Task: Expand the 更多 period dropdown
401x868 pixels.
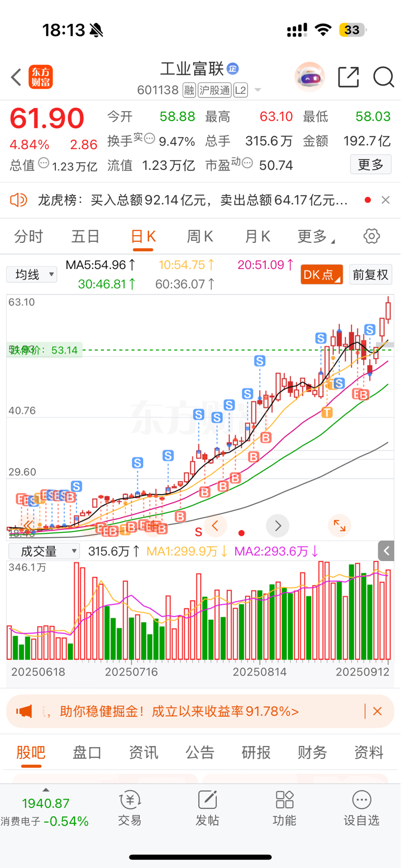Action: tap(315, 237)
